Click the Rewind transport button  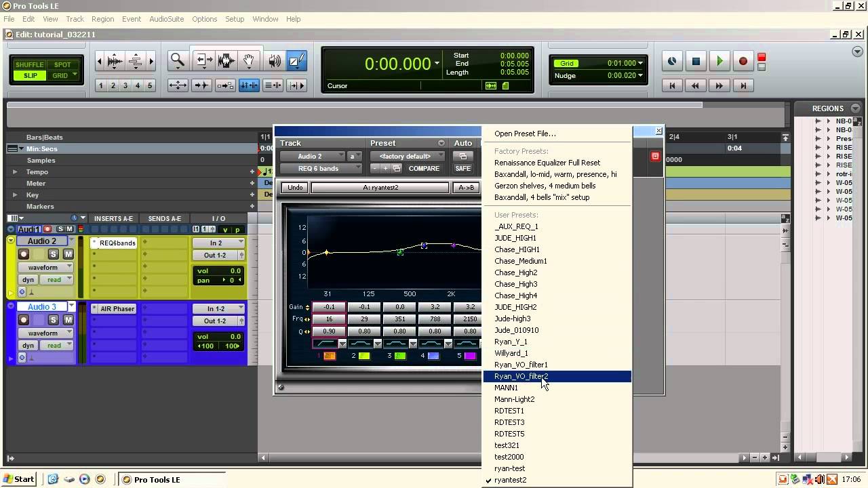click(695, 85)
